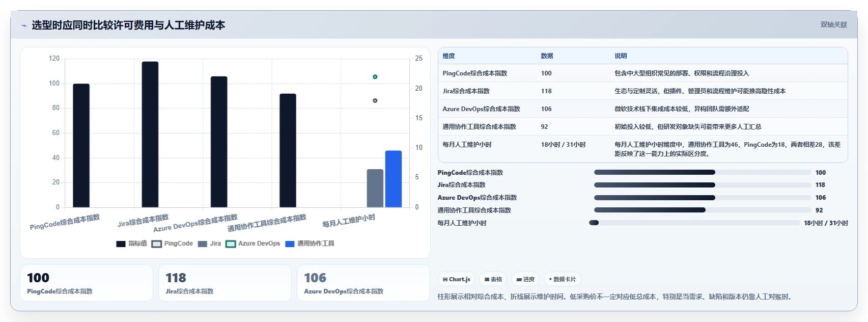Click the 每月人工维护小时 progress bar
This screenshot has width=868, height=322.
(694, 223)
